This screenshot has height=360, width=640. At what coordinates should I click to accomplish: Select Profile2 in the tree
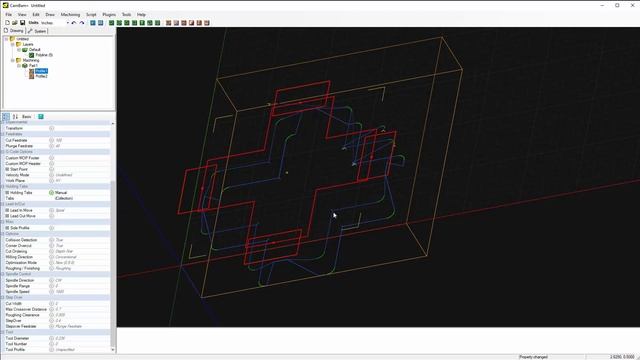41,76
